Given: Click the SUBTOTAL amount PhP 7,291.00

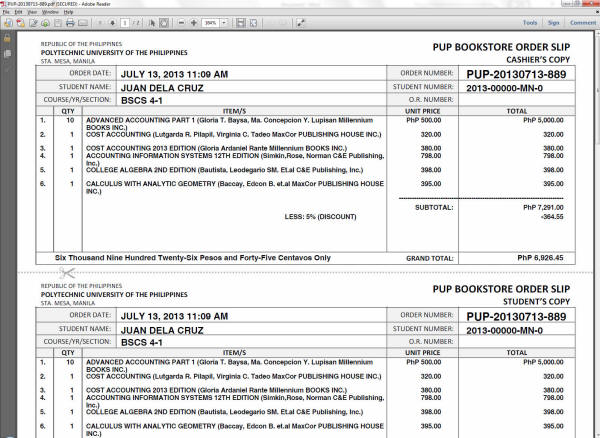Looking at the screenshot, I should tap(543, 207).
